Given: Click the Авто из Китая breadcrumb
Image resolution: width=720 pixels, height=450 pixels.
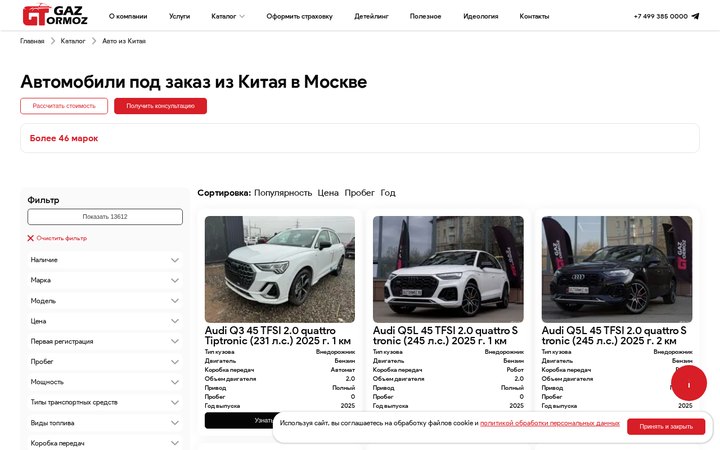Looking at the screenshot, I should (x=124, y=41).
